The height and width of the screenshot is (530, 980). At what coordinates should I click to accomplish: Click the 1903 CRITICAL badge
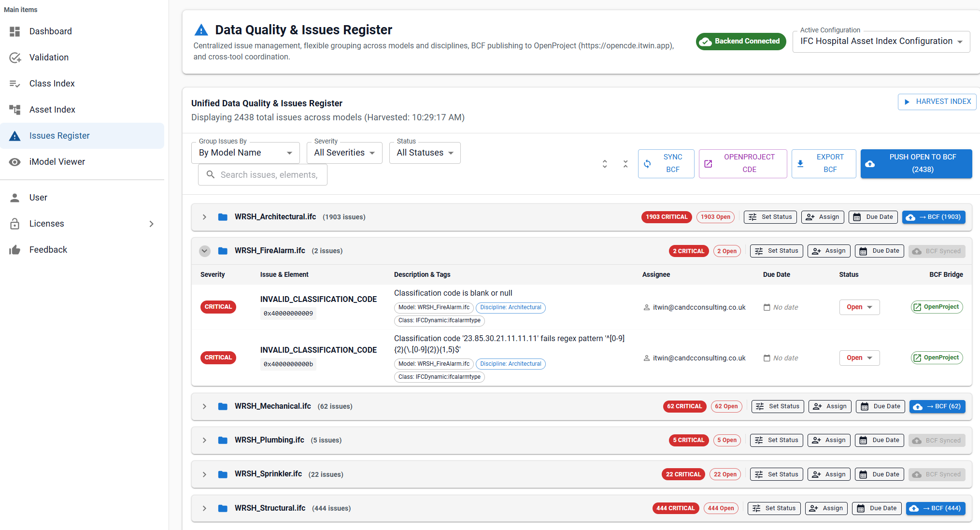pyautogui.click(x=667, y=217)
